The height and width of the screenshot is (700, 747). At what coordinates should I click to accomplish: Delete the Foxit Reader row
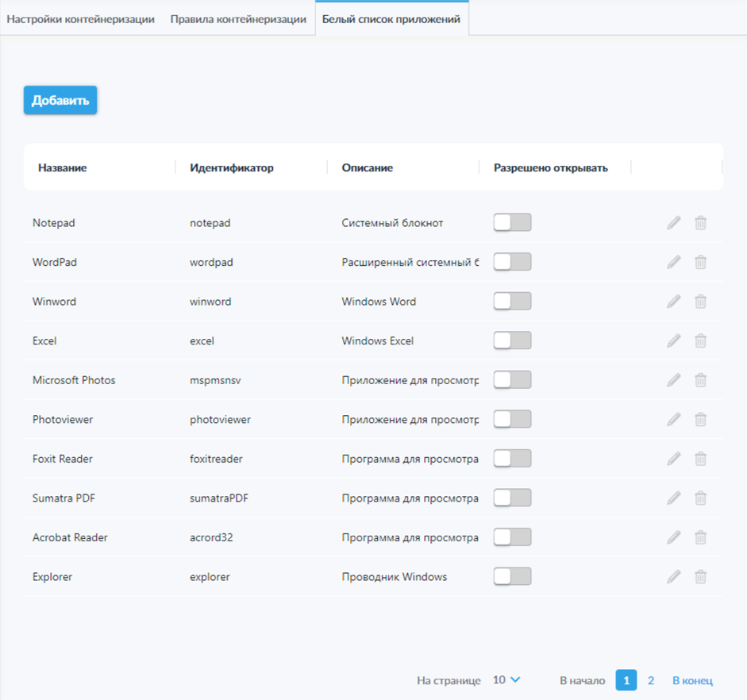pos(700,459)
